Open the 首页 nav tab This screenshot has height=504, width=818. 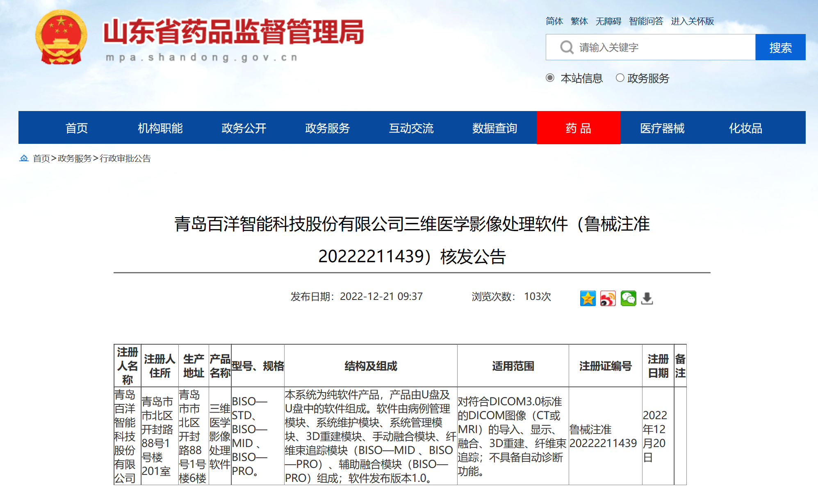[77, 128]
